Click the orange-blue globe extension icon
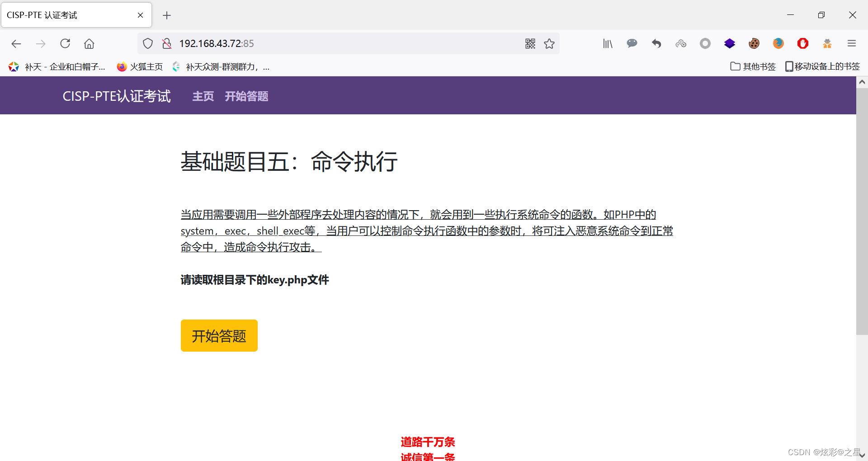 [778, 43]
